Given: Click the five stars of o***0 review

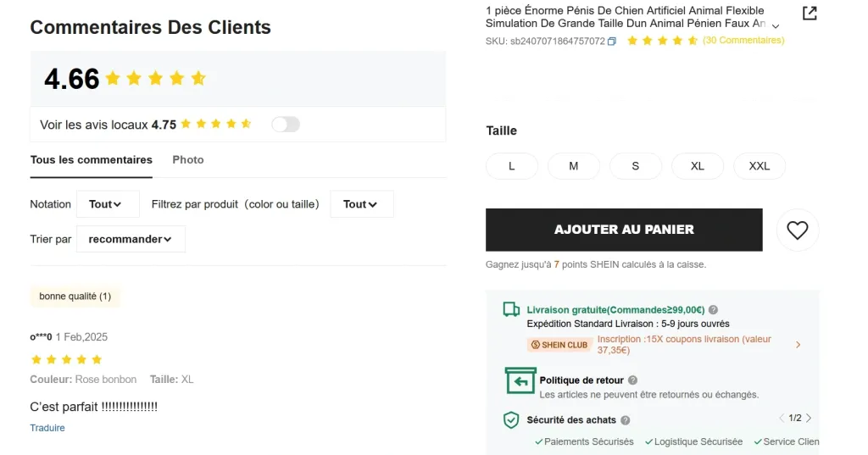Looking at the screenshot, I should tap(66, 360).
